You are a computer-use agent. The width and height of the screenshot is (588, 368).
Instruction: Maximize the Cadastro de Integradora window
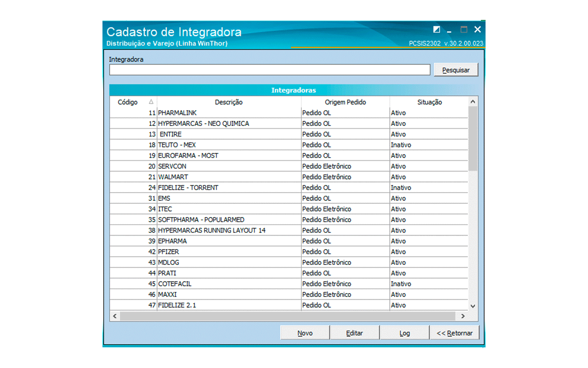(x=463, y=29)
